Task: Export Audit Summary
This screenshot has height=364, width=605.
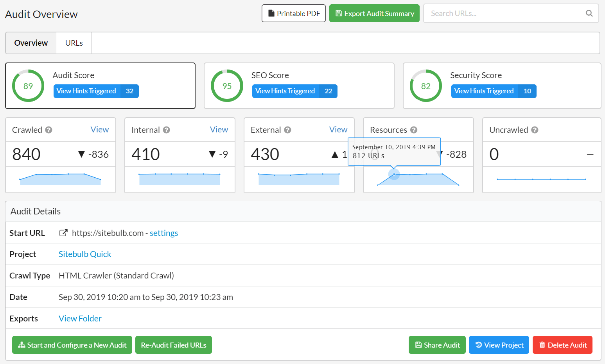Action: point(374,14)
